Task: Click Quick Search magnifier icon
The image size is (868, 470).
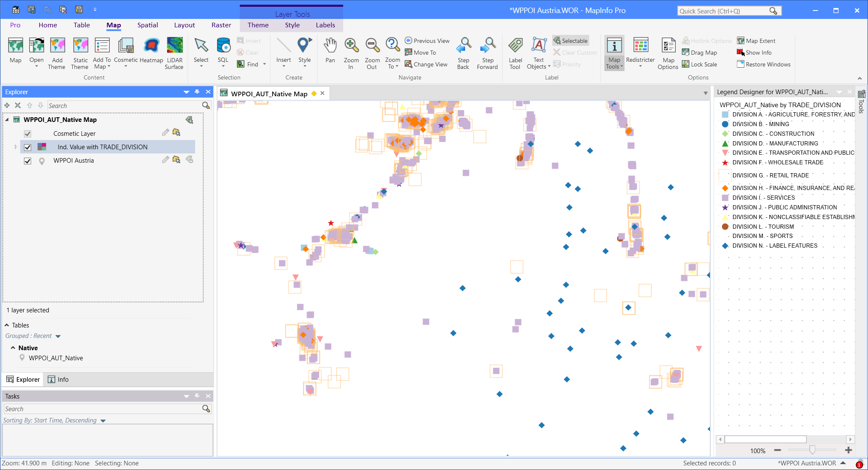Action: point(773,11)
